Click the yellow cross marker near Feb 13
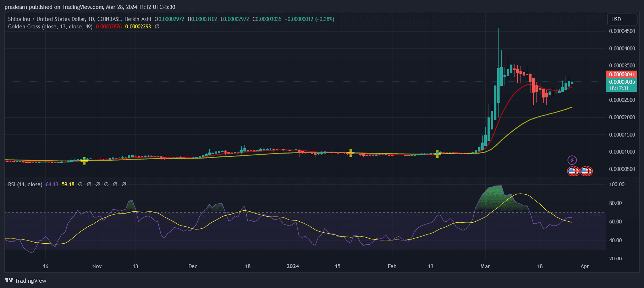644x288 pixels. click(437, 154)
